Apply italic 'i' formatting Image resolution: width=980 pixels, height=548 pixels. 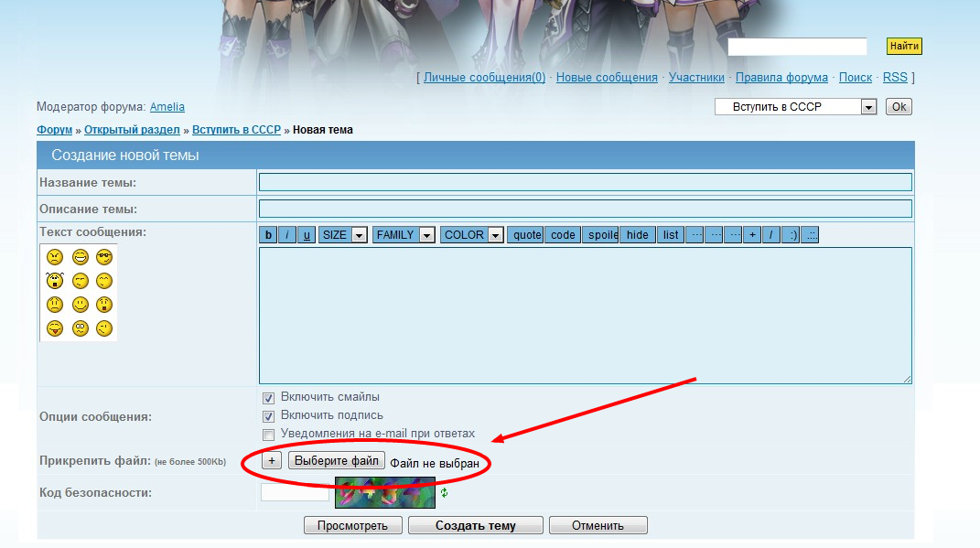click(287, 235)
